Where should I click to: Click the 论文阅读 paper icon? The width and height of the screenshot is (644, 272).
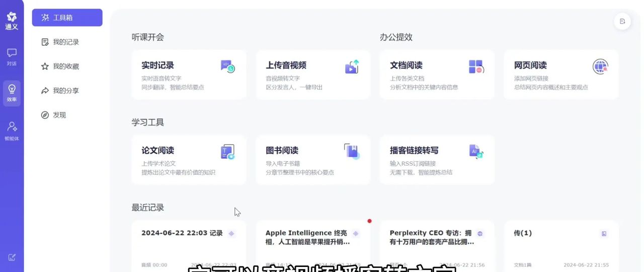point(227,152)
